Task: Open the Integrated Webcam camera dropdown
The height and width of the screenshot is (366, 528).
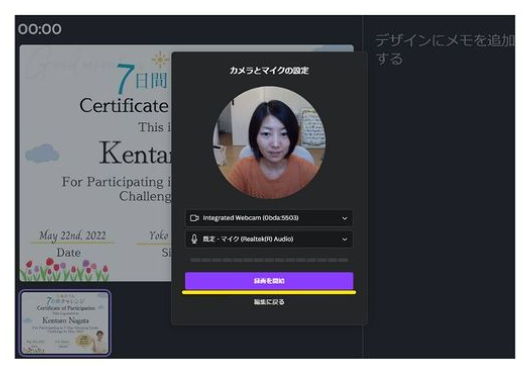Action: click(x=269, y=218)
